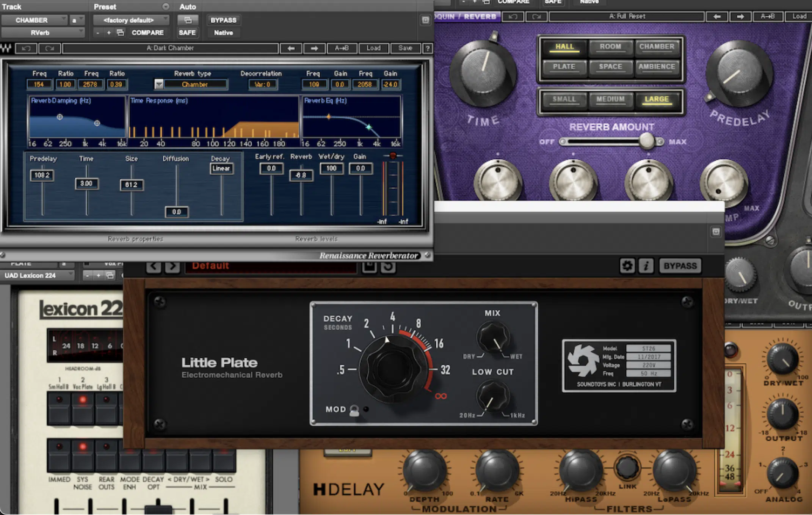Click Little Plate MOD lock icon
Image resolution: width=812 pixels, height=515 pixels.
[354, 410]
